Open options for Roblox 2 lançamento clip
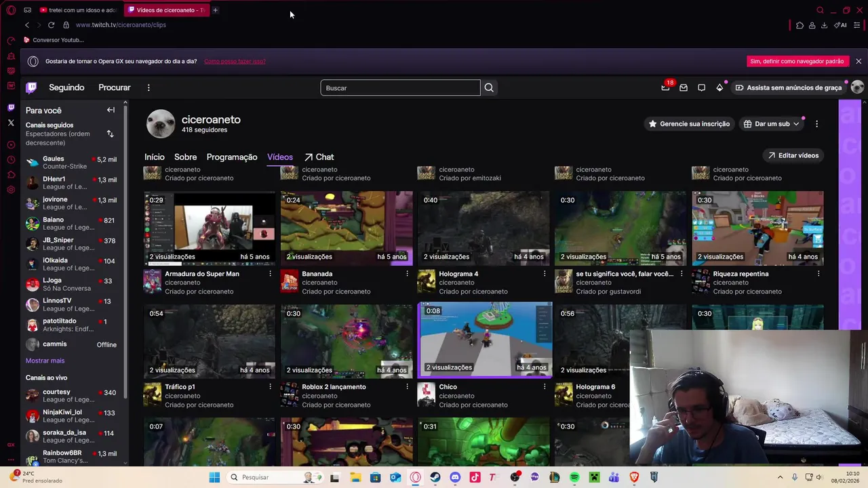Screen dimensions: 868x488 [407, 387]
